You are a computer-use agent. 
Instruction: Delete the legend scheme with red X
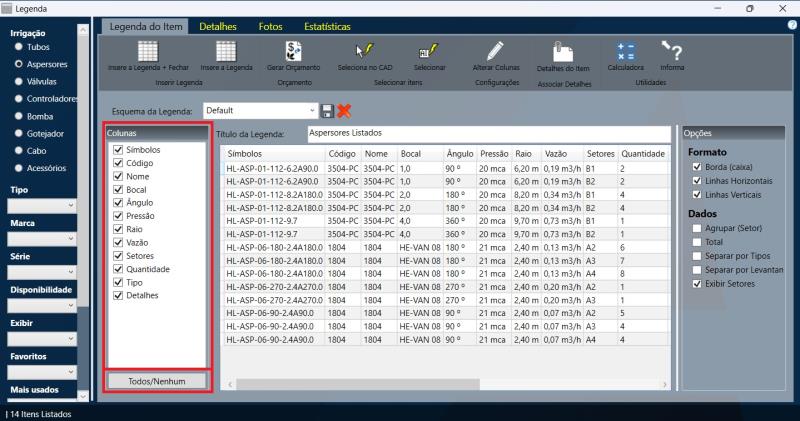pos(344,110)
